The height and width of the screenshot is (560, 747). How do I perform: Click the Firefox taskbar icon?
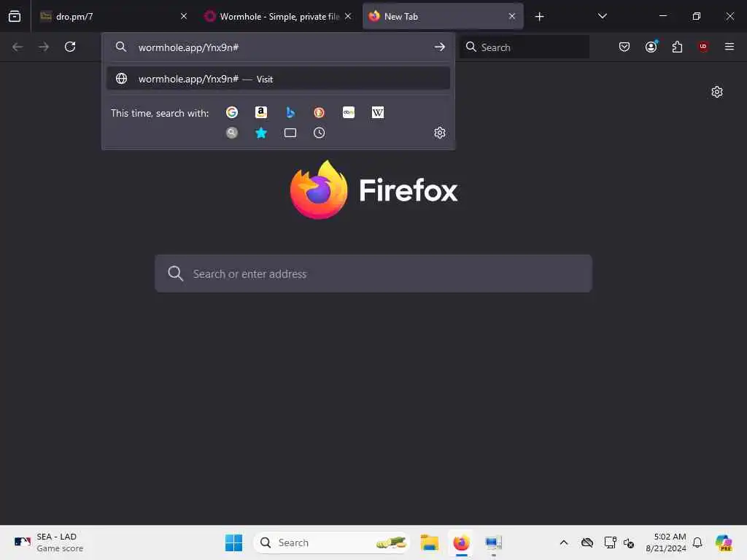point(461,542)
